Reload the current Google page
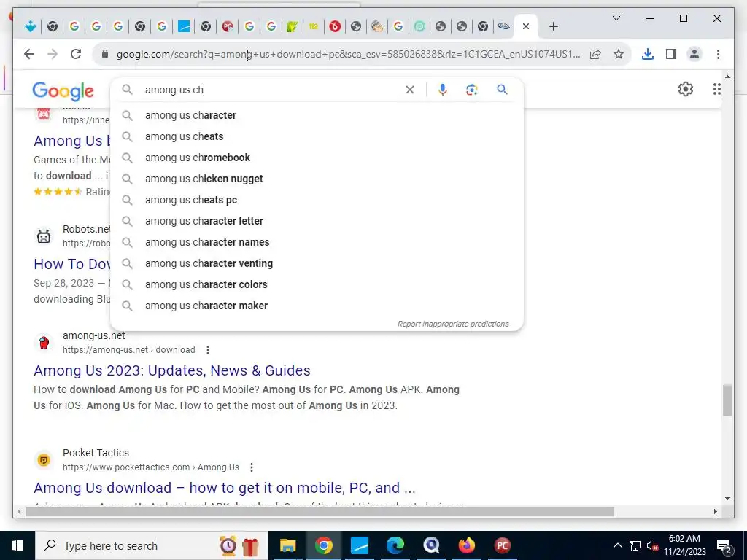747x560 pixels. click(x=76, y=54)
